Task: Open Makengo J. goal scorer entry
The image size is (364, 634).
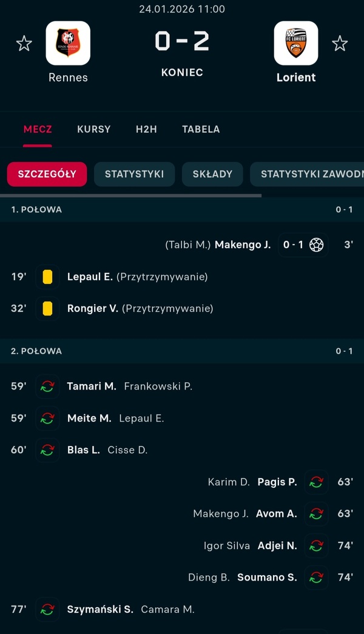Action: point(243,245)
